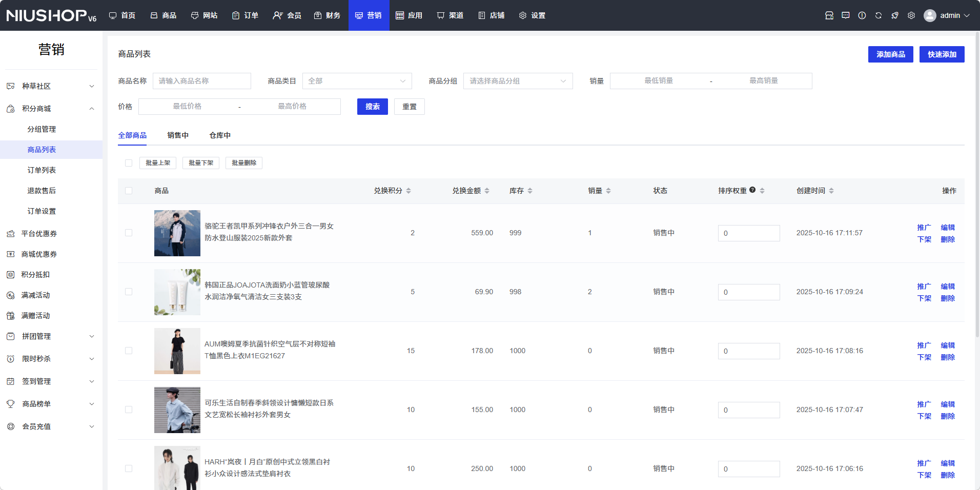Tick the select-all checkbox in table header
This screenshot has height=490, width=980.
(129, 191)
